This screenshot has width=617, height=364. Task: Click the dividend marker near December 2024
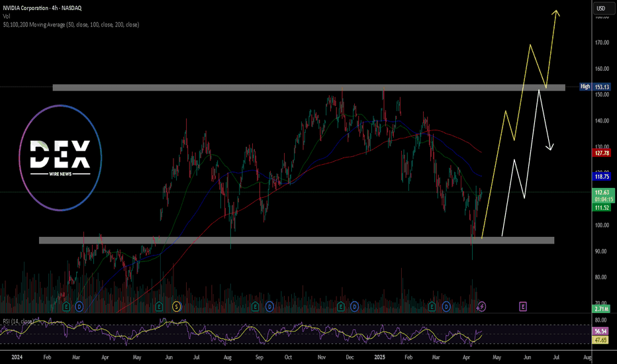click(355, 306)
